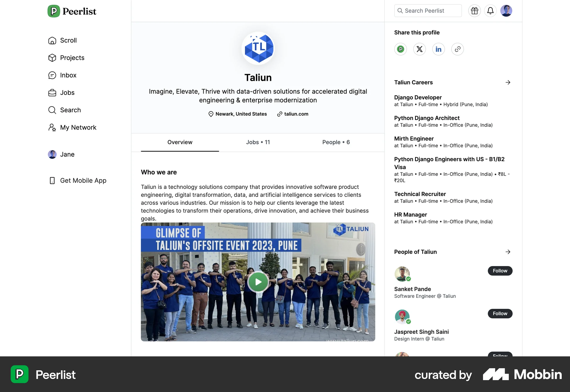Viewport: 570px width, 392px height.
Task: Open Get Mobile App
Action: point(83,180)
